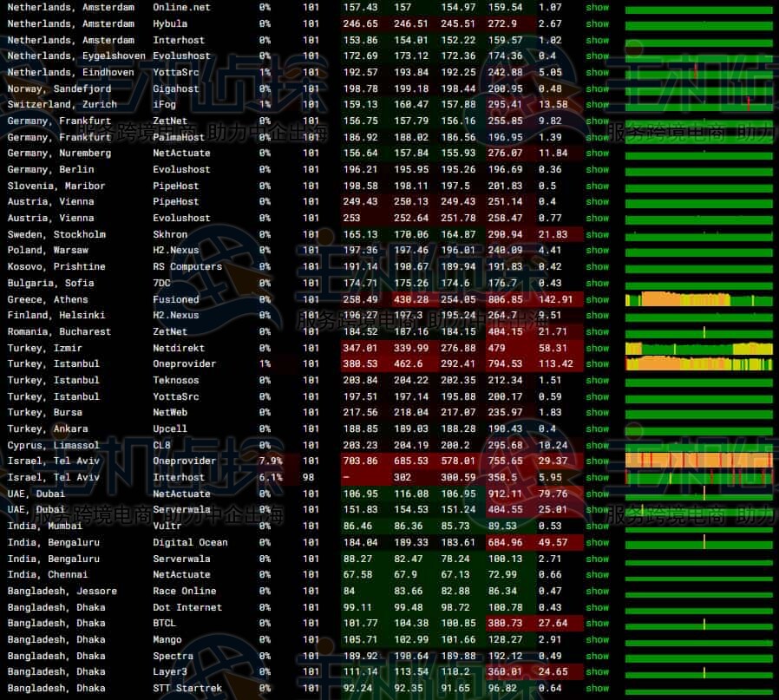Click 'show' in Sweden Stockholm Skhron row
The image size is (779, 700).
coord(597,234)
